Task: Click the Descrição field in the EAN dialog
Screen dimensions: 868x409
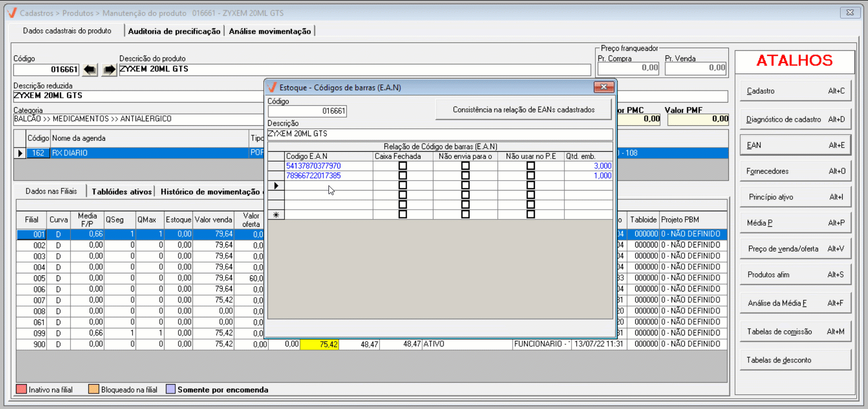Action: [x=440, y=134]
